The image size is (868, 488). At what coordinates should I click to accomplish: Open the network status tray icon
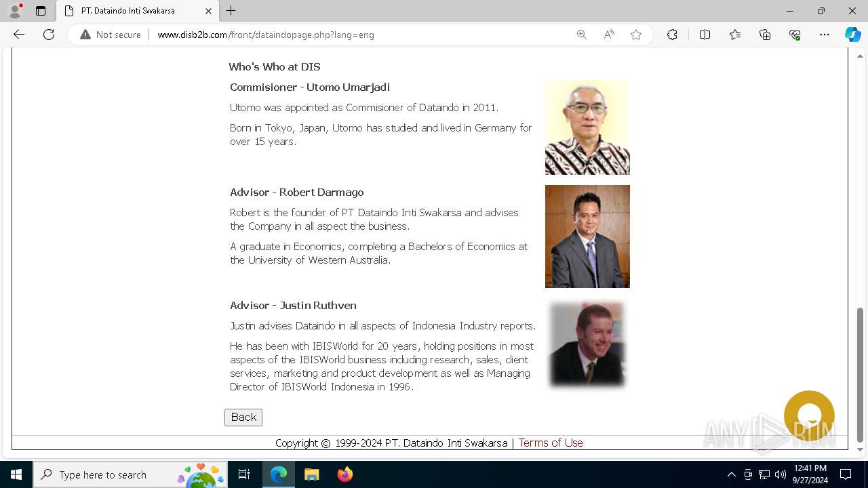[764, 474]
